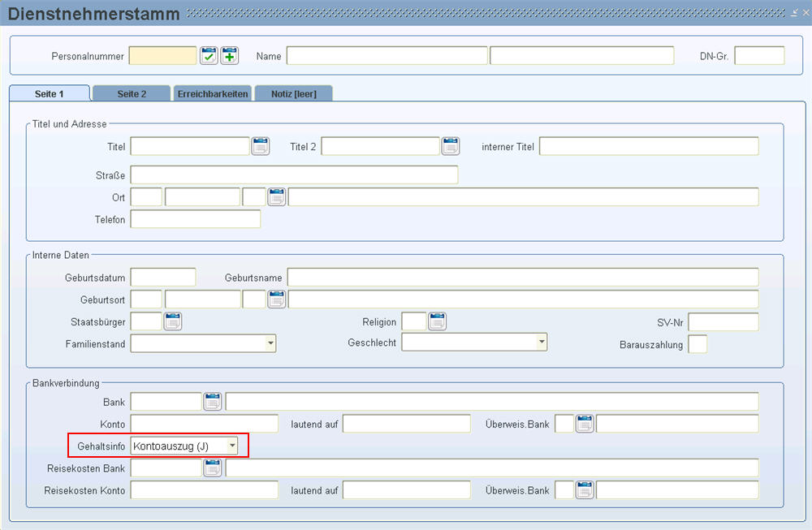812x530 pixels.
Task: Toggle the Barauszahlung checkbox
Action: click(698, 344)
